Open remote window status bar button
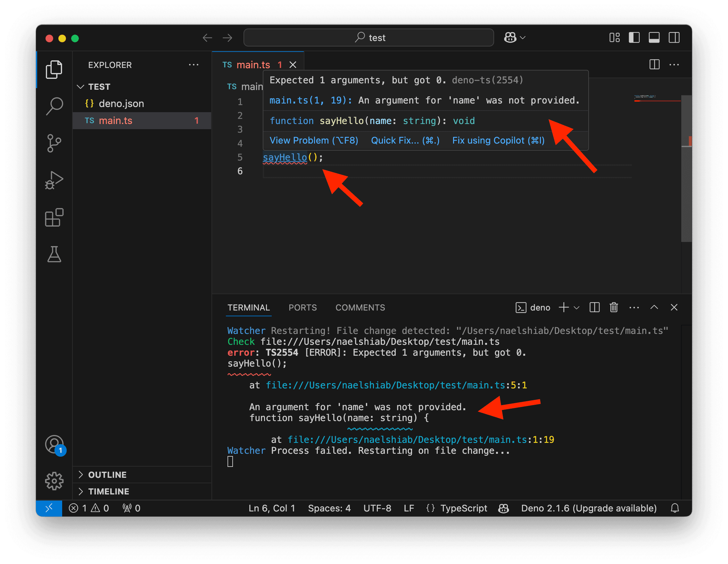The image size is (728, 564). point(49,508)
